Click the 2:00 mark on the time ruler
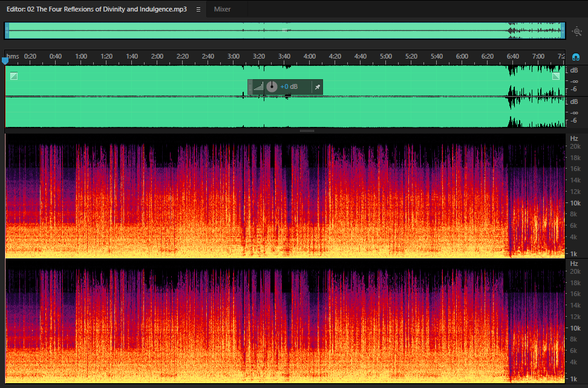588x388 pixels. click(157, 56)
